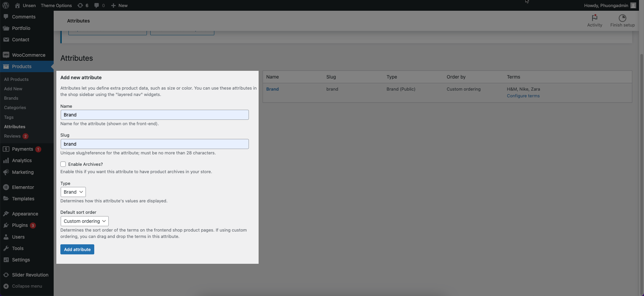
Task: Open Categories submenu item
Action: coord(15,107)
